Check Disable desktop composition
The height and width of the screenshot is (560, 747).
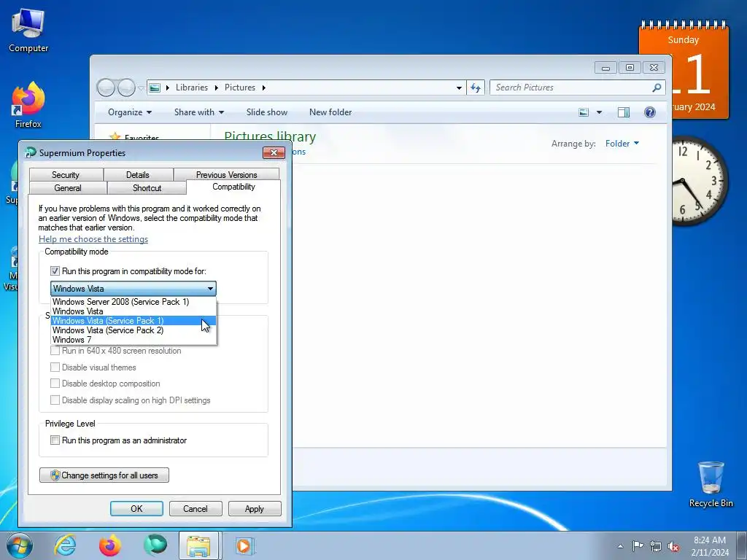(x=55, y=384)
